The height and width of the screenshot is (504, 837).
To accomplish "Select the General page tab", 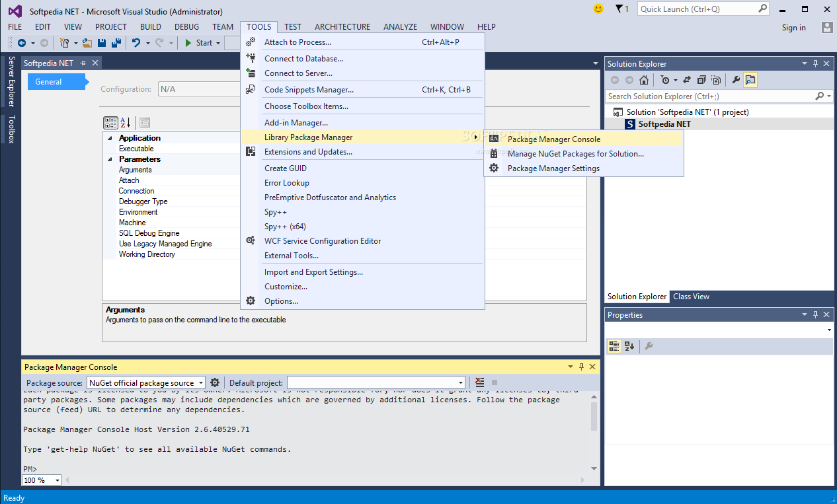I will point(57,82).
